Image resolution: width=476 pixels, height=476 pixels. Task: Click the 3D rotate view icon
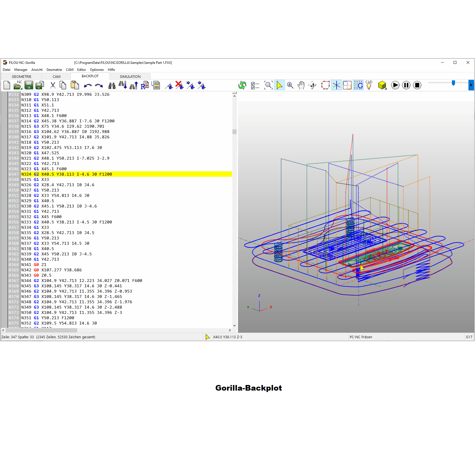pos(312,85)
